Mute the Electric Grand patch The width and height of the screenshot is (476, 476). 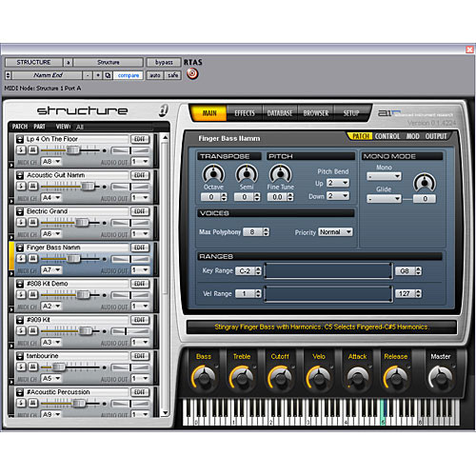point(32,223)
